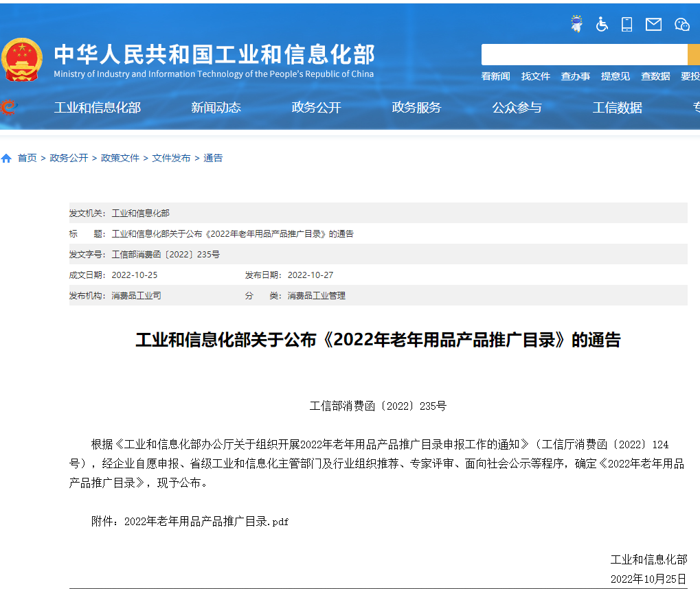700x589 pixels.
Task: Click 通告 breadcrumb link
Action: (213, 158)
